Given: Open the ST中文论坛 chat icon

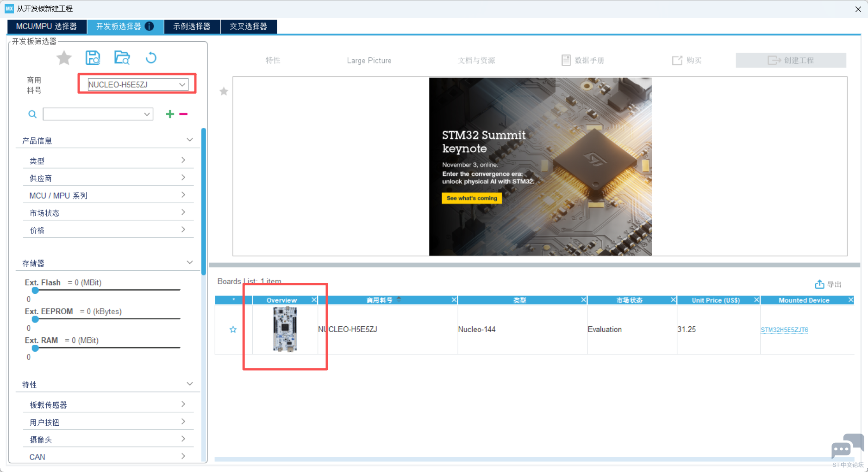Looking at the screenshot, I should (848, 447).
